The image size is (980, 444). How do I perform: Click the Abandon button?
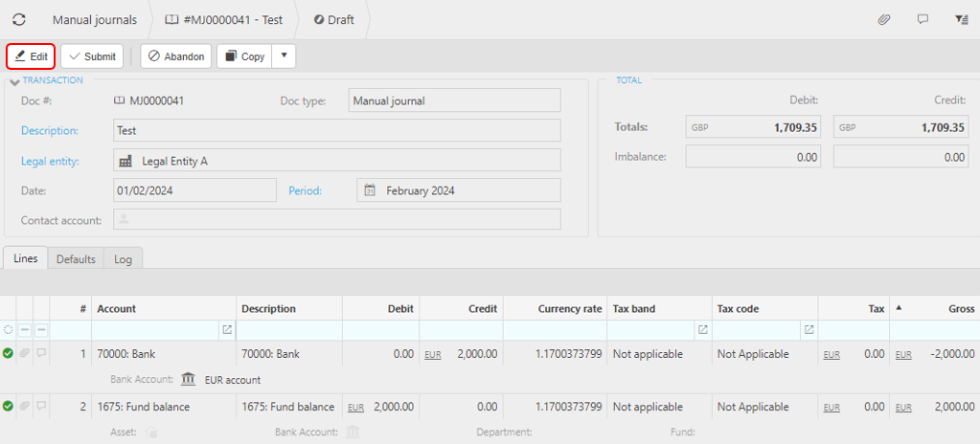176,56
